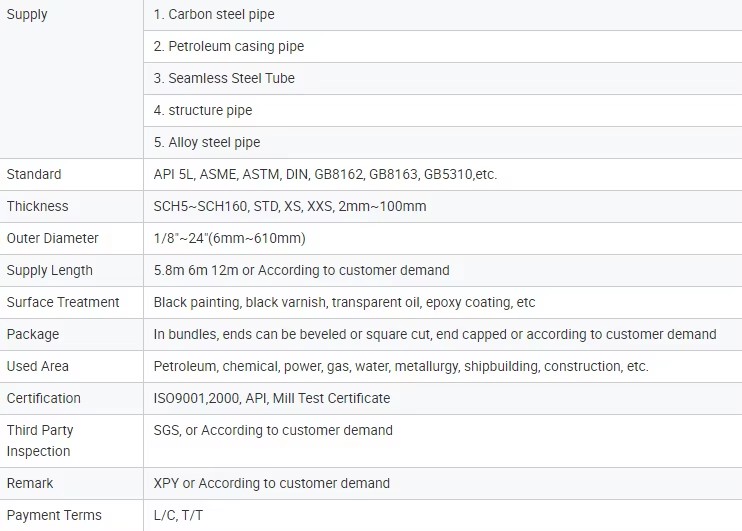
Task: Click the Supply row header cell
Action: pos(71,79)
